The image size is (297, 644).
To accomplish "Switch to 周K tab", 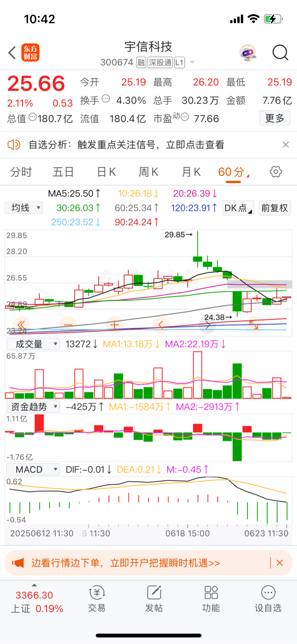I will pyautogui.click(x=148, y=172).
